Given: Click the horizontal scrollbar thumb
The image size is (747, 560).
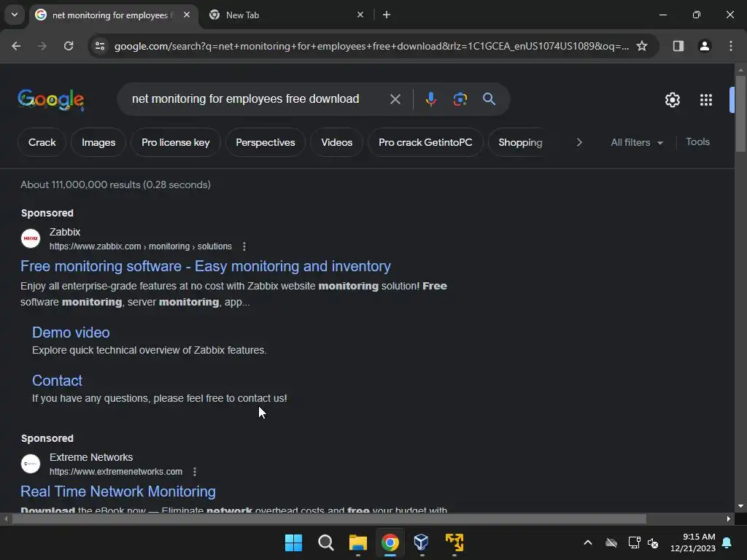Looking at the screenshot, I should [x=329, y=519].
